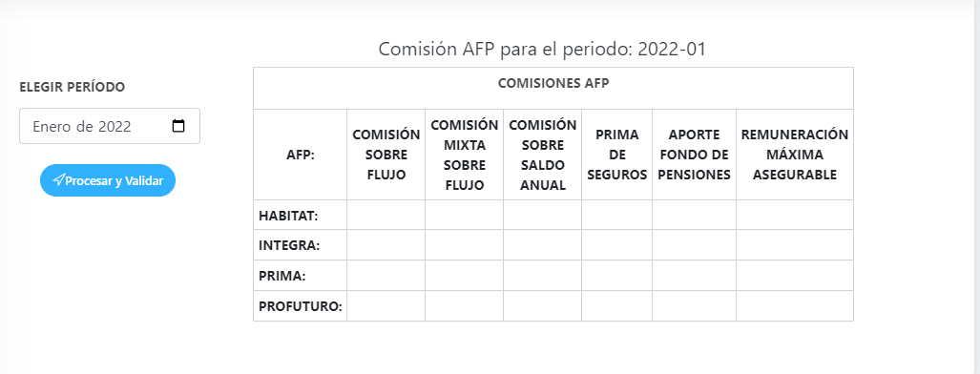Click the COMISIÓN MIXTA SOBRE FLUJO header
Image resolution: width=980 pixels, height=374 pixels.
[x=465, y=156]
